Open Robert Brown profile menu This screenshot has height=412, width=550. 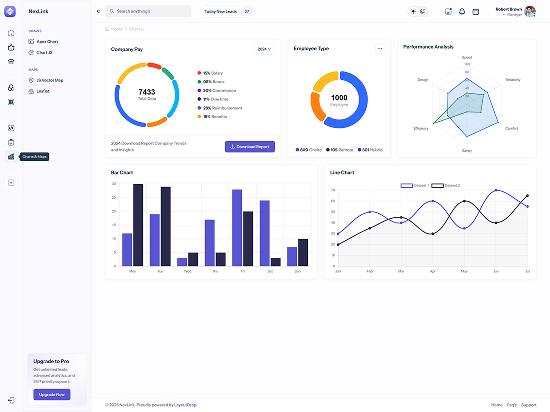515,12
